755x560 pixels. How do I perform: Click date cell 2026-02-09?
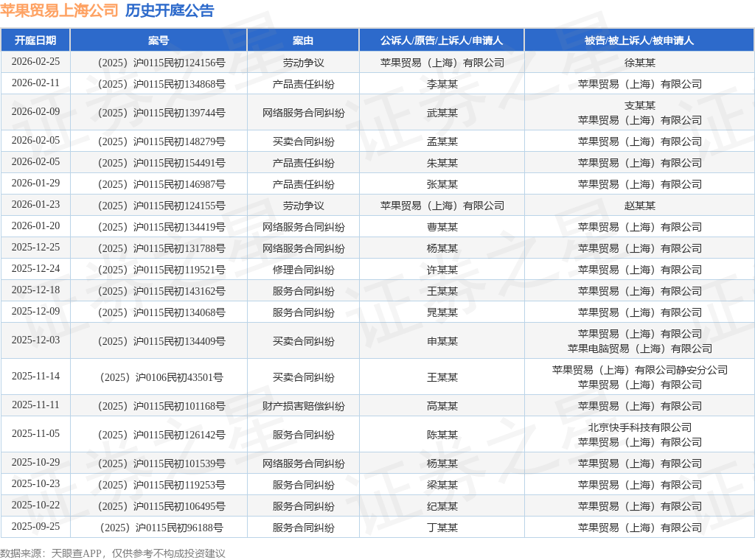click(35, 111)
